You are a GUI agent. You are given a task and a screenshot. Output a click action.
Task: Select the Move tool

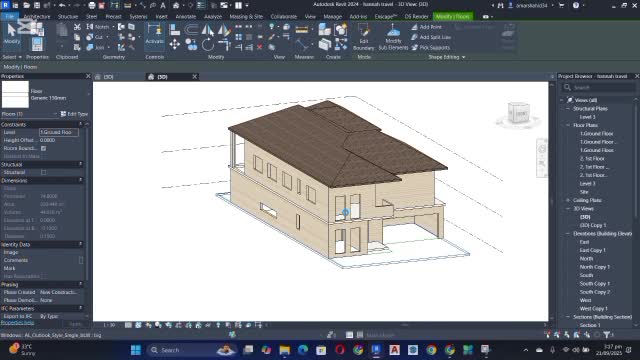[x=175, y=44]
